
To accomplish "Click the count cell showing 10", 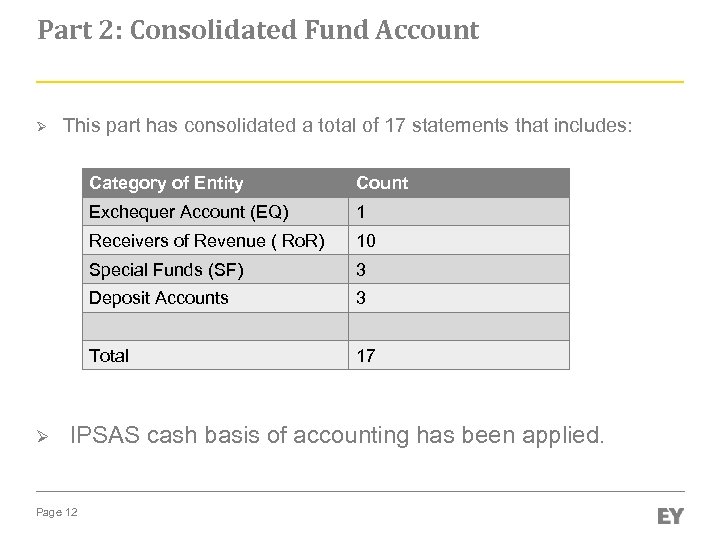I will [458, 241].
